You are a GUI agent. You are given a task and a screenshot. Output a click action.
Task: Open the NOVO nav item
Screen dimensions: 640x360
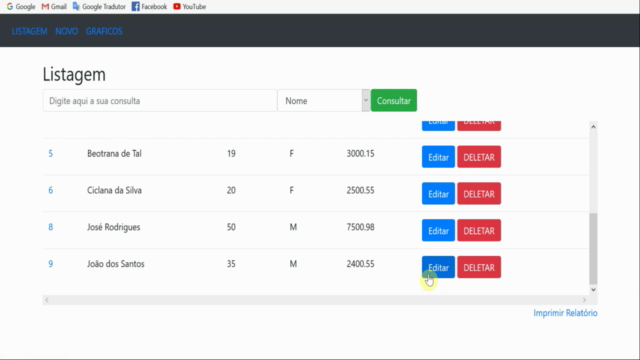[67, 31]
